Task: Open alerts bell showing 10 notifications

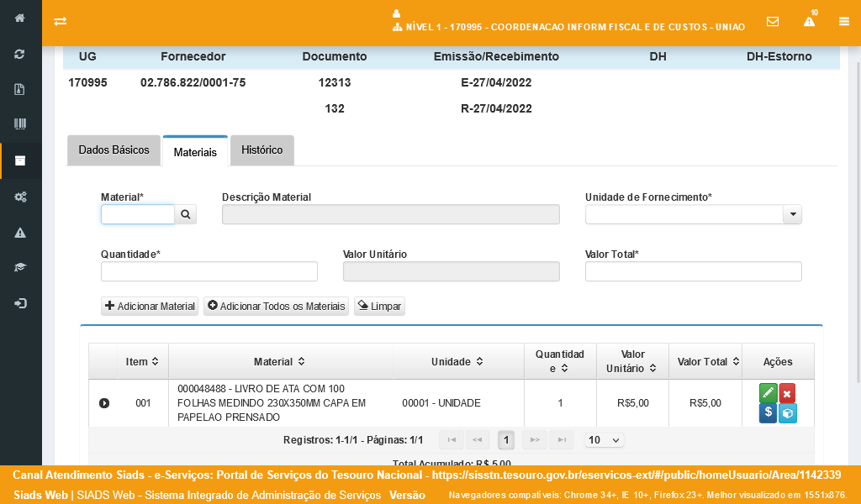Action: click(x=810, y=20)
